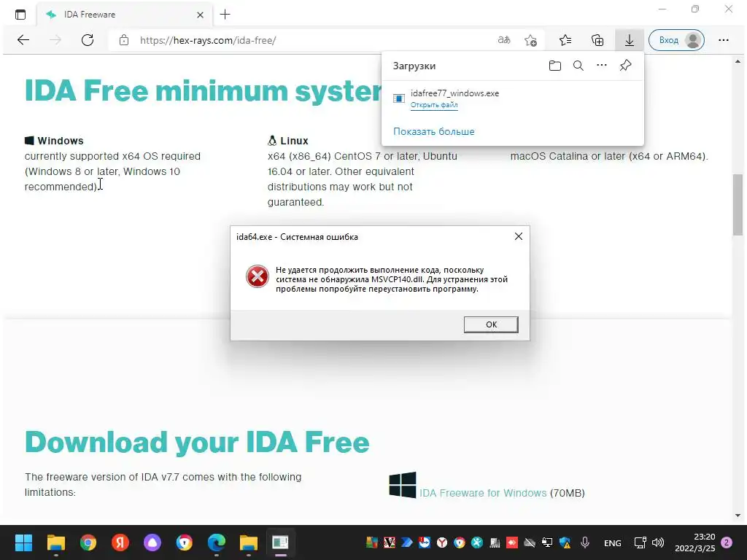This screenshot has height=560, width=747.
Task: Toggle the Downloads toolbar button
Action: 630,40
